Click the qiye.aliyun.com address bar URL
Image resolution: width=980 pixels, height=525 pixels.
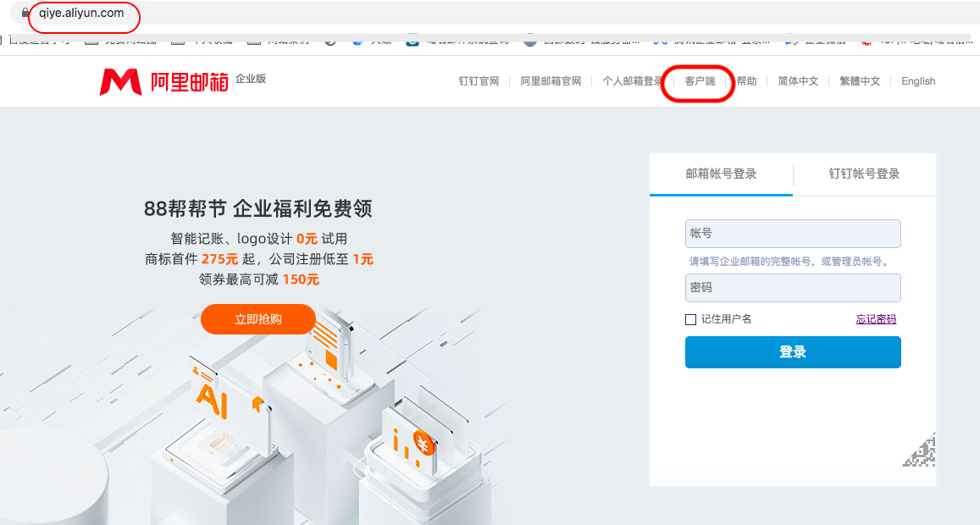(81, 13)
